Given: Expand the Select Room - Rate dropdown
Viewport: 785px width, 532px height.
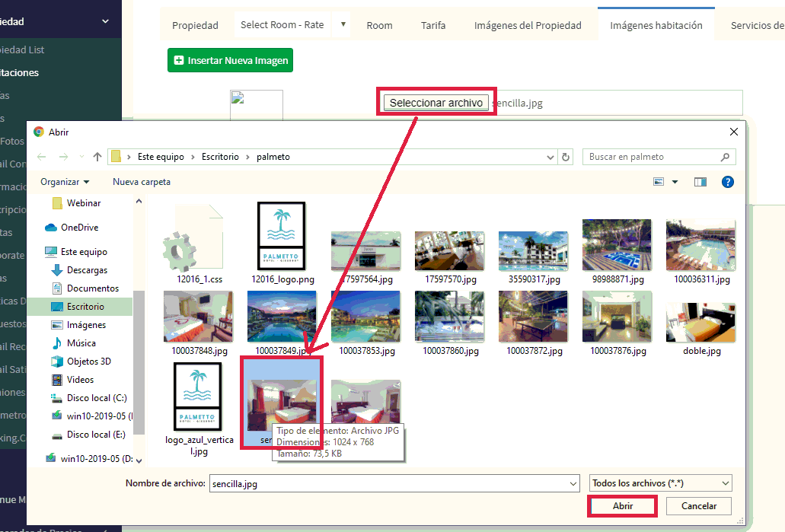Looking at the screenshot, I should tap(343, 24).
